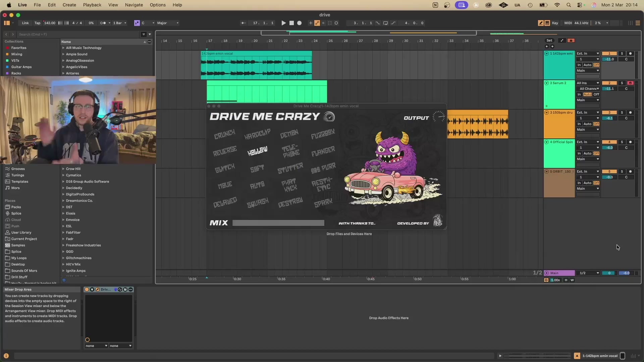Set track 1 monitor to Auto
644x362 pixels.
point(587,65)
